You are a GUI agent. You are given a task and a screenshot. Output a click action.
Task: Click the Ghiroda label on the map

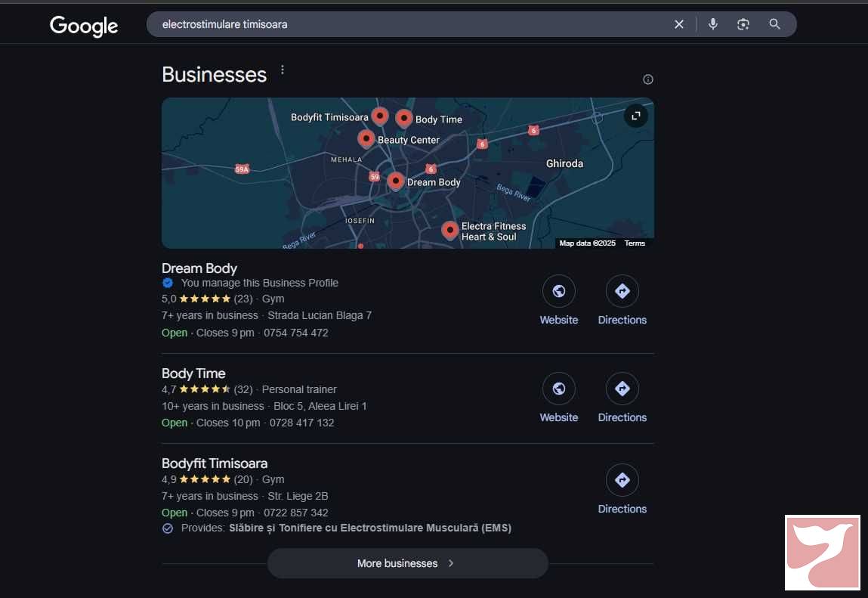click(564, 163)
